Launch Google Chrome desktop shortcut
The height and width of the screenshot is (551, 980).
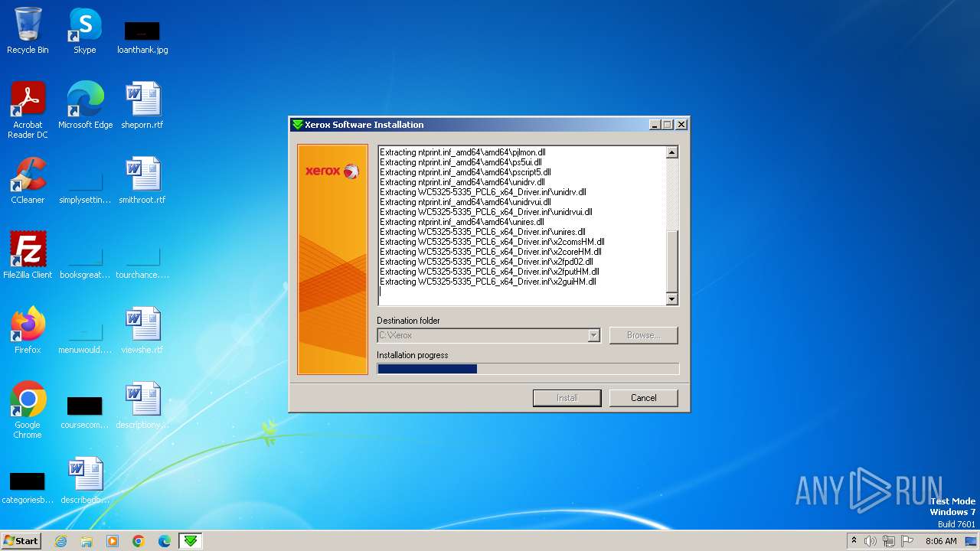[x=28, y=409]
